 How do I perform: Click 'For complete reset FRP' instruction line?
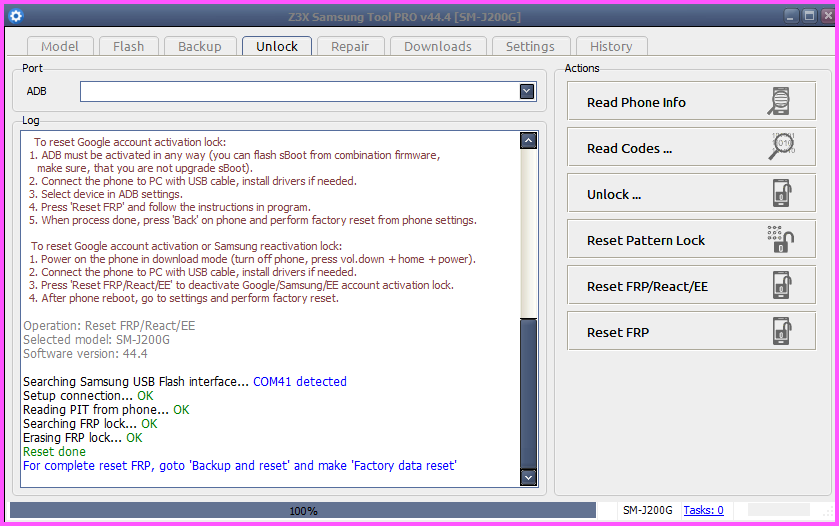[x=240, y=466]
